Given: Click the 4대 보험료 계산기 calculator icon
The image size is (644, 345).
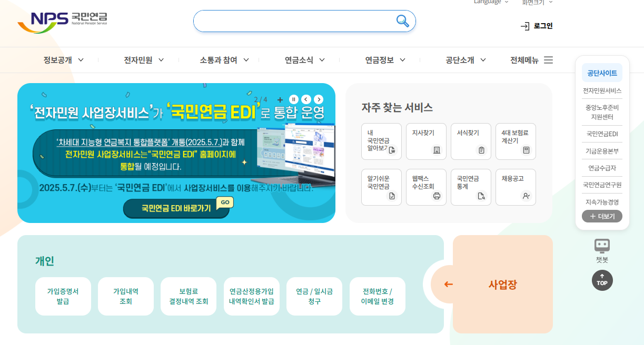Looking at the screenshot, I should point(516,141).
